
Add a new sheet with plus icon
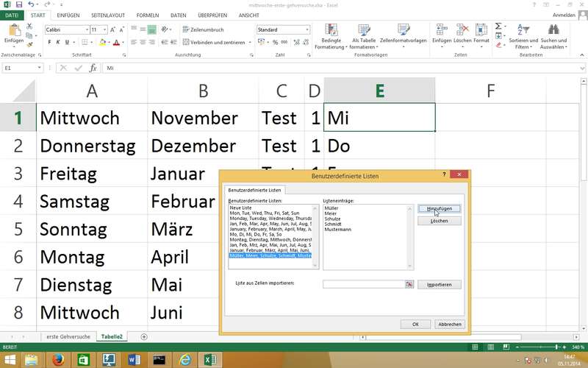[x=144, y=336]
